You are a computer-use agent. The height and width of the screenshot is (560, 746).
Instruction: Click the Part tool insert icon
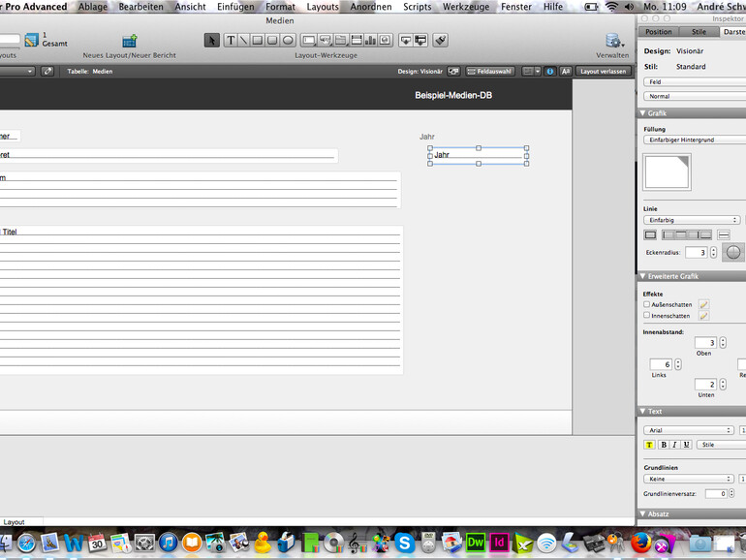(420, 41)
